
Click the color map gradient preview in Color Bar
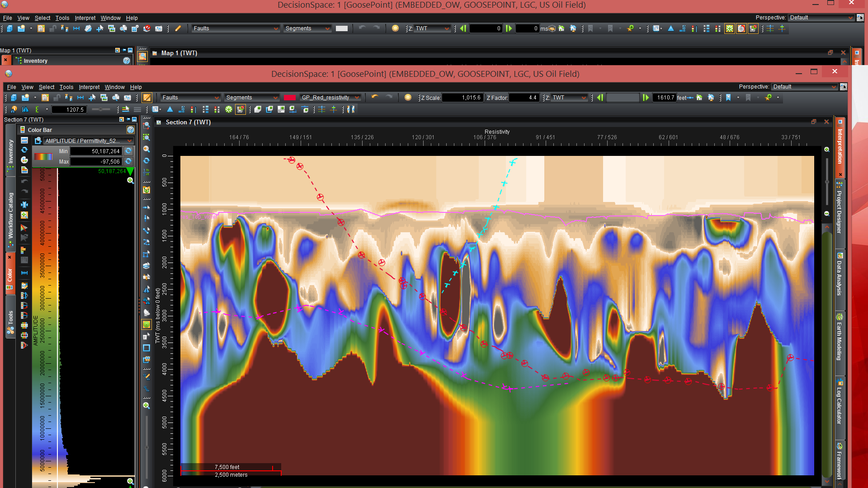43,157
